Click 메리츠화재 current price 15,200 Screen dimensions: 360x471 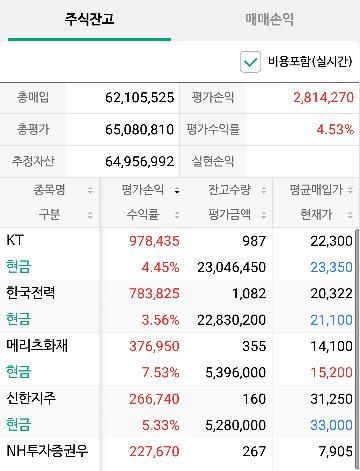pos(331,372)
